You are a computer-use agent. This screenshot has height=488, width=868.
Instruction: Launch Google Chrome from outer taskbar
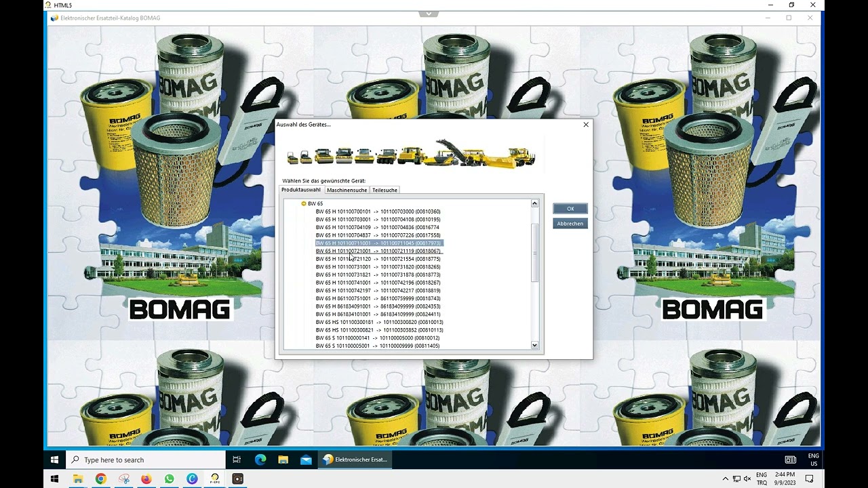pyautogui.click(x=101, y=479)
